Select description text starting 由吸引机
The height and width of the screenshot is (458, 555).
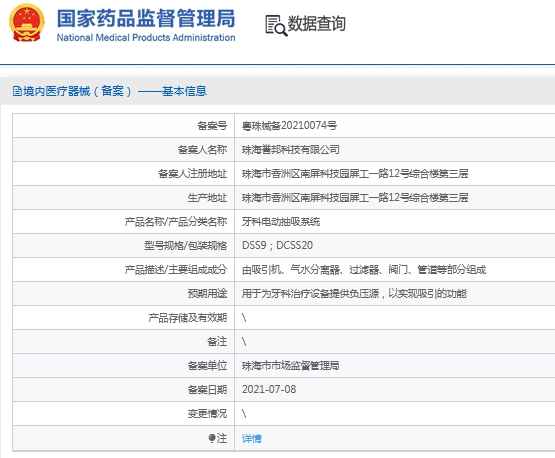click(364, 270)
